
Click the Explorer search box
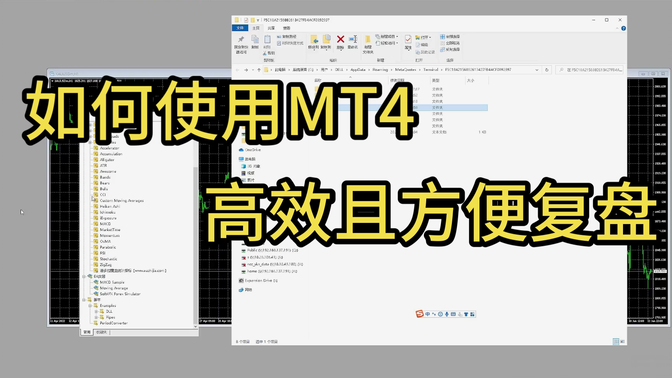[x=589, y=69]
